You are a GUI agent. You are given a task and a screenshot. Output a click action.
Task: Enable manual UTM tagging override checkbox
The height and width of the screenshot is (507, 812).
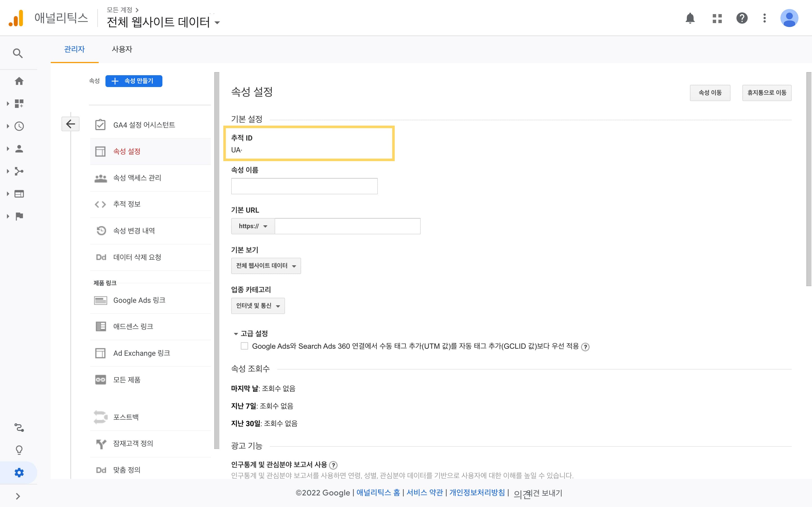(x=244, y=346)
